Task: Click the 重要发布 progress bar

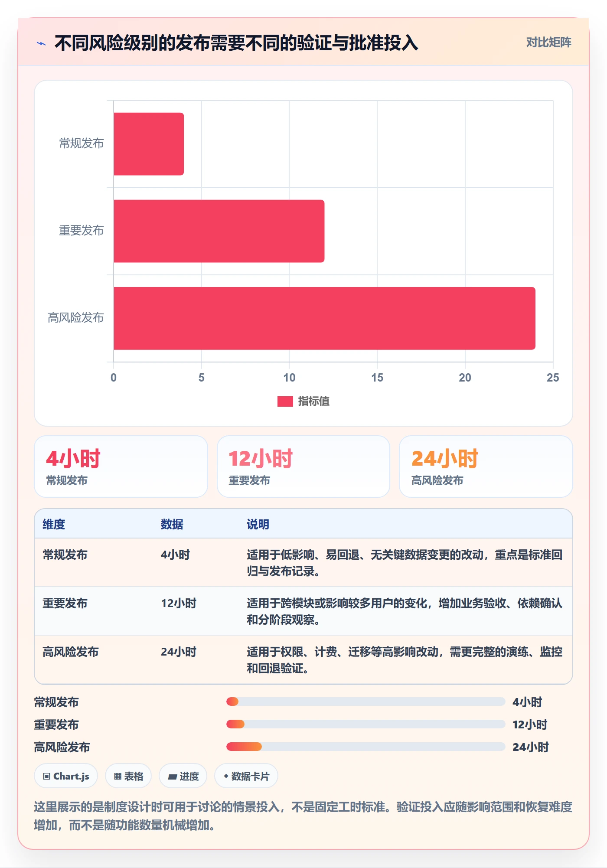Action: tap(366, 724)
